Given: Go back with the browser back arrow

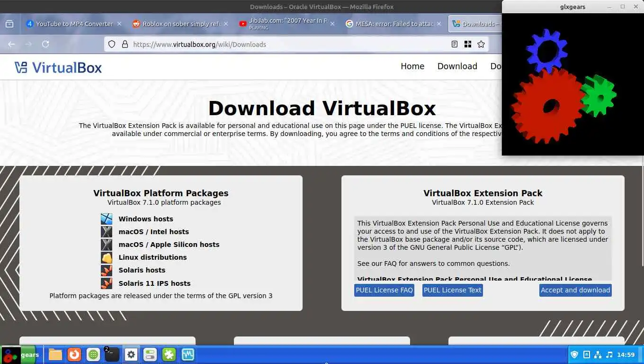Looking at the screenshot, I should 11,44.
